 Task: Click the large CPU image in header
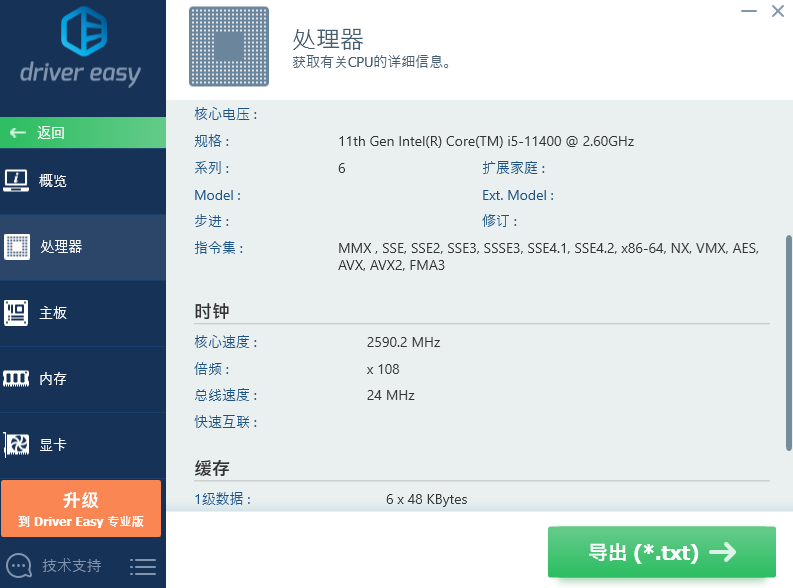229,46
